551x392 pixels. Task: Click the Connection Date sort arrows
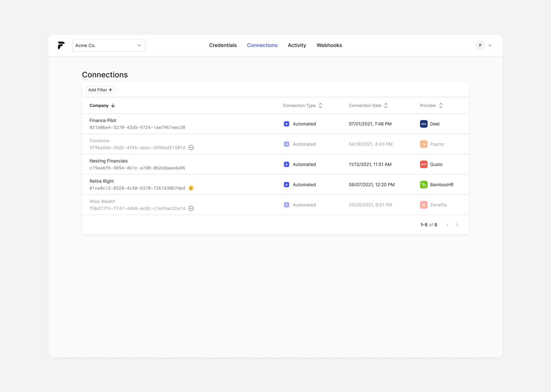point(386,105)
